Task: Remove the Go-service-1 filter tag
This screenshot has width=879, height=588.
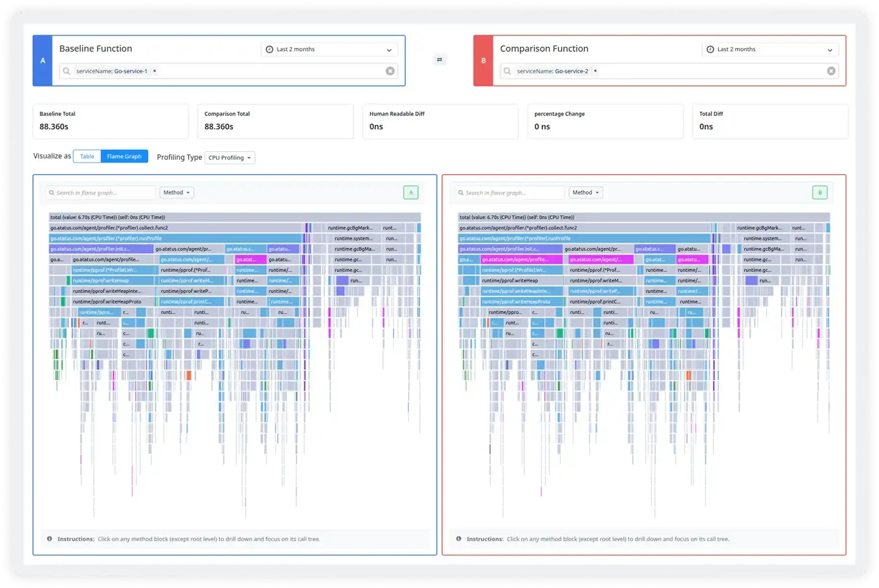Action: tap(155, 71)
